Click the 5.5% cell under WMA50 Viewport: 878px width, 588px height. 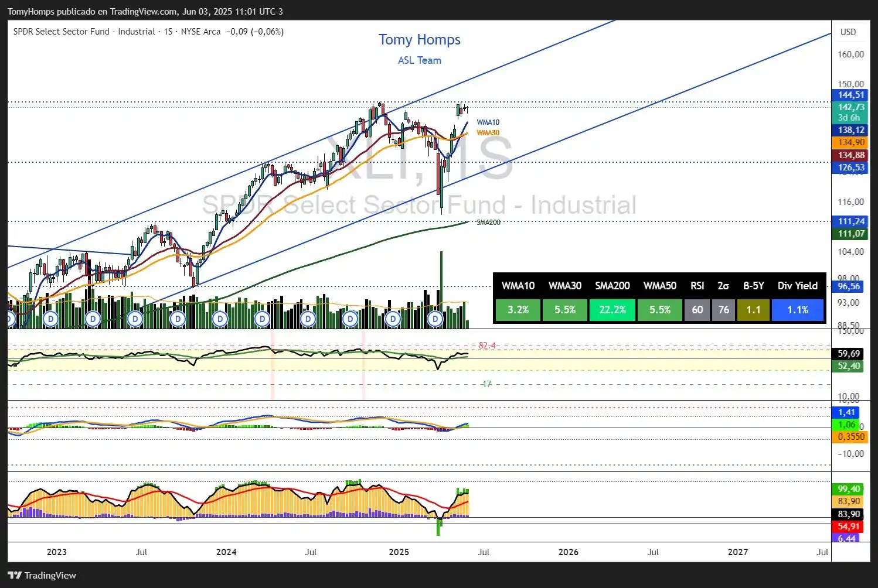coord(660,310)
